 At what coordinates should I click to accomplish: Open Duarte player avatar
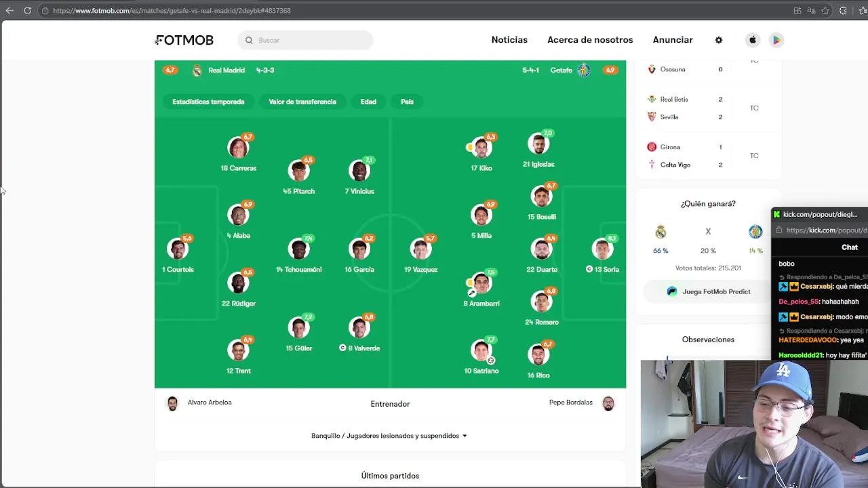(541, 249)
